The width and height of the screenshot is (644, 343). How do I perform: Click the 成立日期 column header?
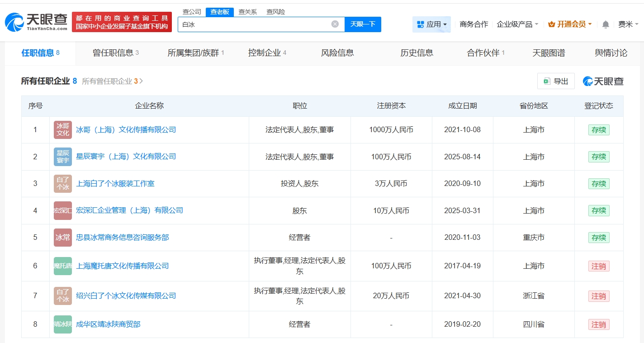[462, 106]
